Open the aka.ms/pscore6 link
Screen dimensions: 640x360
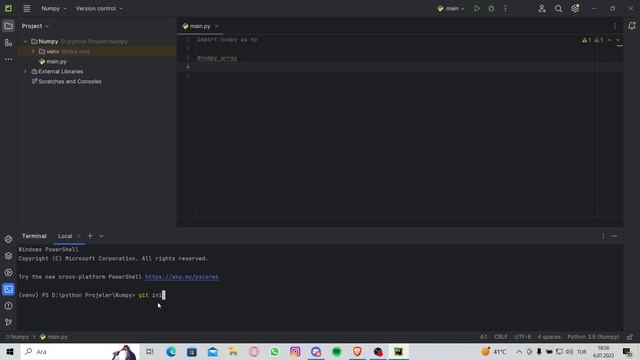click(182, 277)
